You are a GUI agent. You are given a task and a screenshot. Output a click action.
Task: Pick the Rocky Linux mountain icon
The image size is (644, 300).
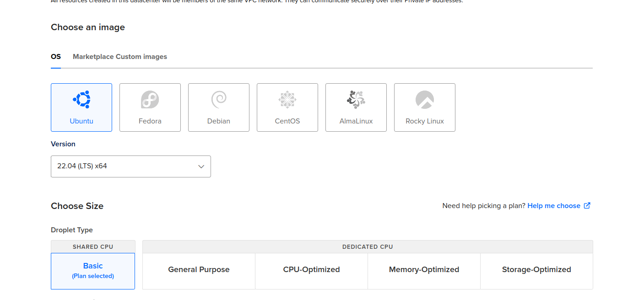coord(425,100)
